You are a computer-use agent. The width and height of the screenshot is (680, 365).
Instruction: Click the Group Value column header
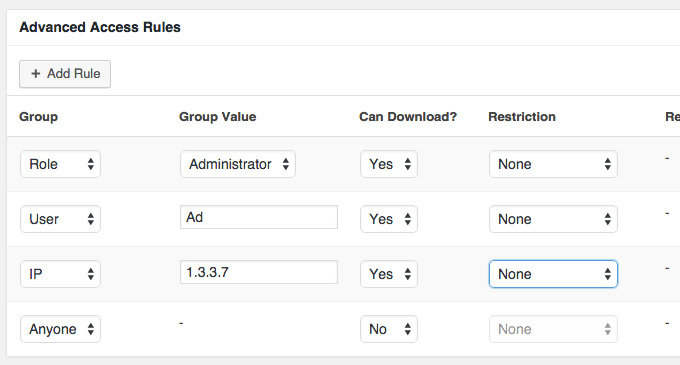click(218, 117)
